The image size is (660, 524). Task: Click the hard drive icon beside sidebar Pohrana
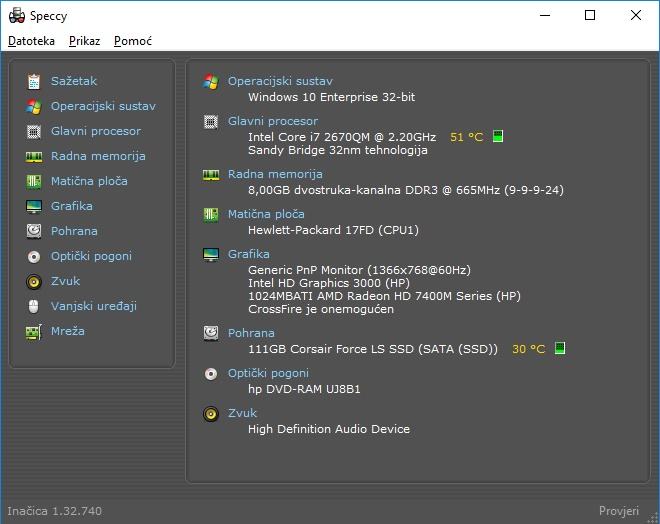(34, 231)
